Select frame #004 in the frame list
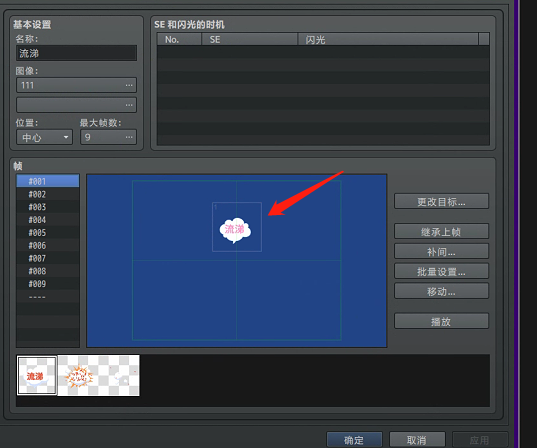Viewport: 537px width, 448px height. coord(48,220)
